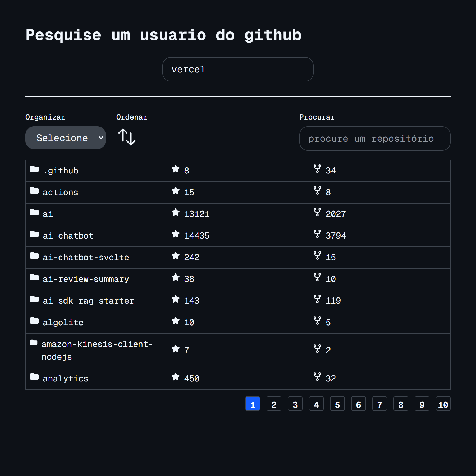Viewport: 476px width, 476px height.
Task: Click the folder icon beside ai-chatbot-svelte
Action: [34, 256]
